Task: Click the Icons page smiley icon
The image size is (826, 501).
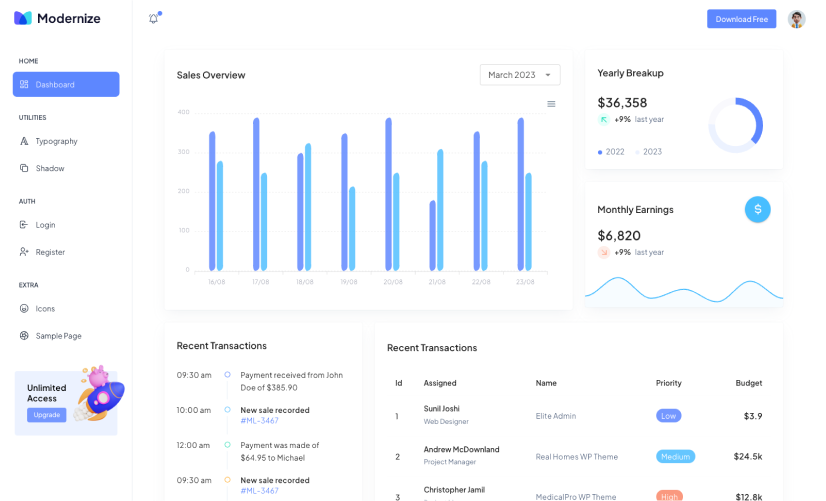Action: click(x=24, y=308)
